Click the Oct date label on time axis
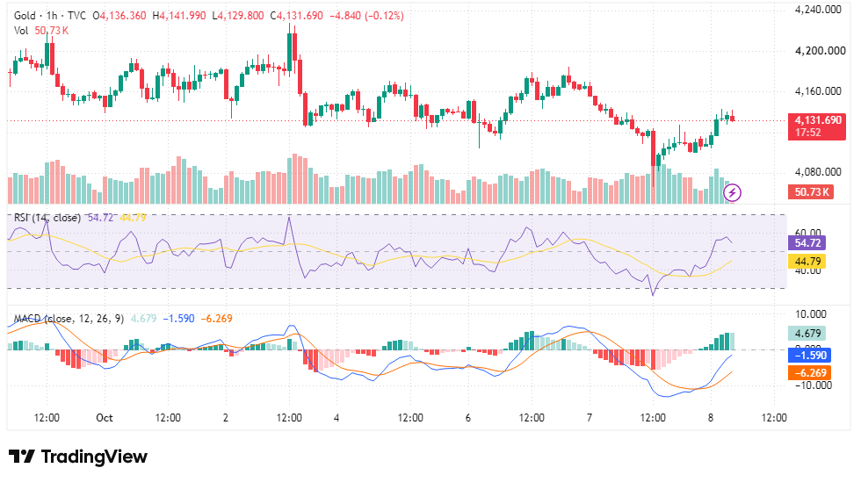Image resolution: width=861 pixels, height=504 pixels. tap(105, 418)
